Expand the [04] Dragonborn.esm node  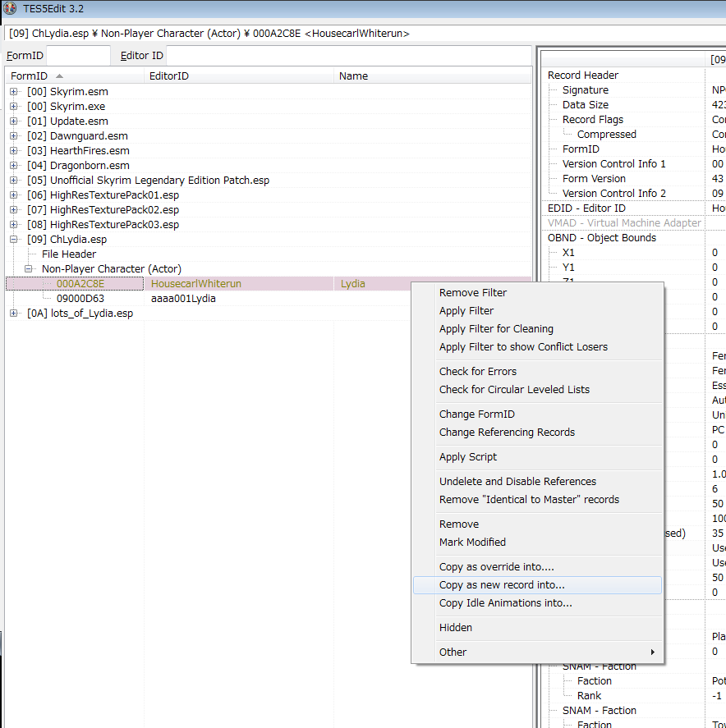[13, 166]
